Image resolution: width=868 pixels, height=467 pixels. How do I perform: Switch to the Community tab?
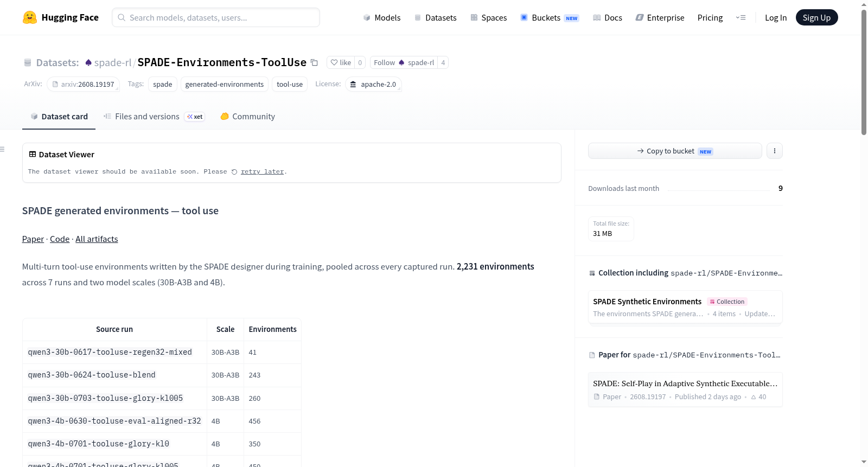point(248,117)
